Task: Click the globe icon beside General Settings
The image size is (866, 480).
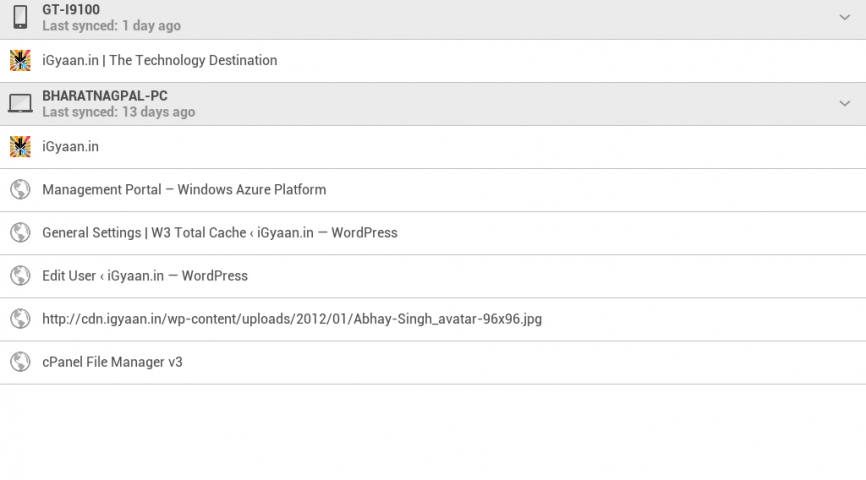Action: (20, 232)
